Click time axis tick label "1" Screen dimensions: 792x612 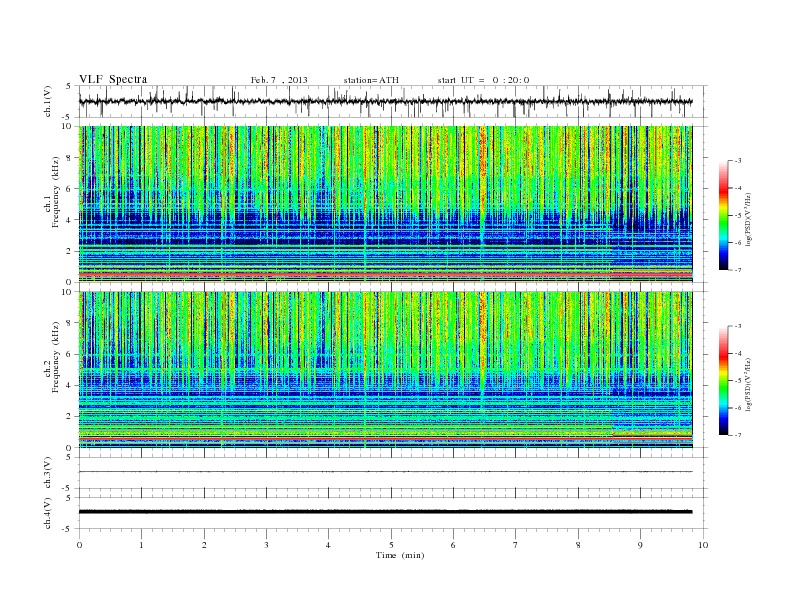tap(141, 545)
